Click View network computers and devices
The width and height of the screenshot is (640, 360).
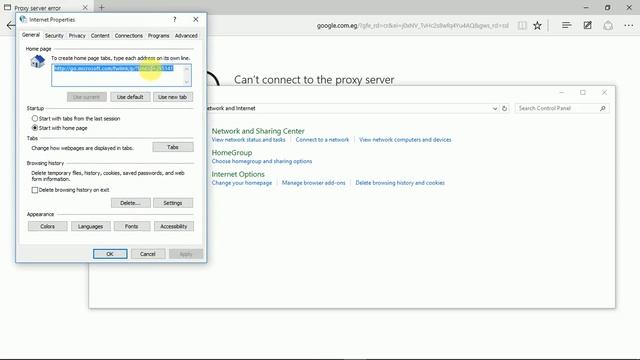pyautogui.click(x=405, y=140)
